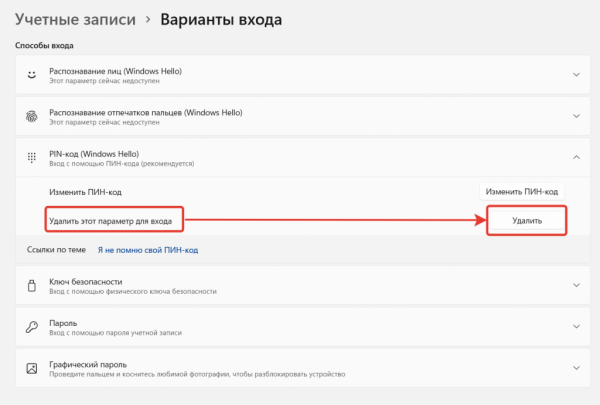Expand the Ключ безопасности chevron
The image size is (600, 405).
pos(576,285)
